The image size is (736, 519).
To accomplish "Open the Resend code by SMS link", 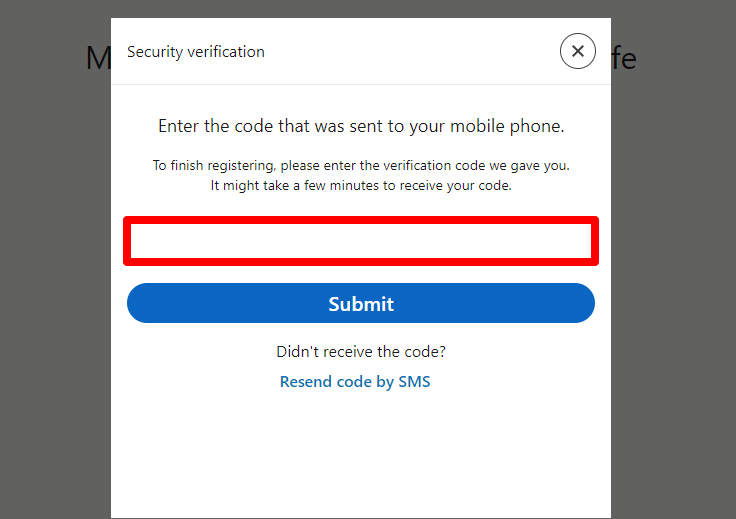I will coord(355,382).
